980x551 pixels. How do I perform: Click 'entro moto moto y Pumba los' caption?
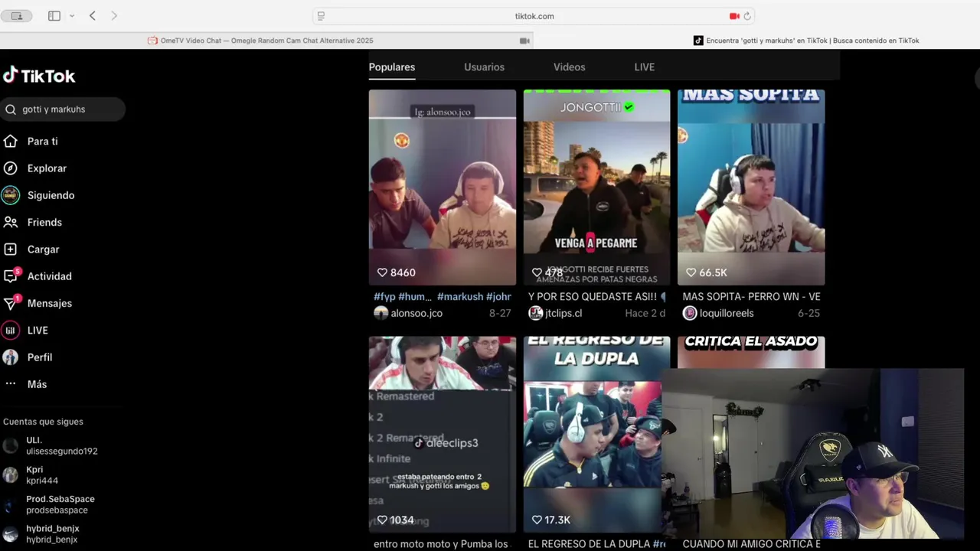coord(440,544)
